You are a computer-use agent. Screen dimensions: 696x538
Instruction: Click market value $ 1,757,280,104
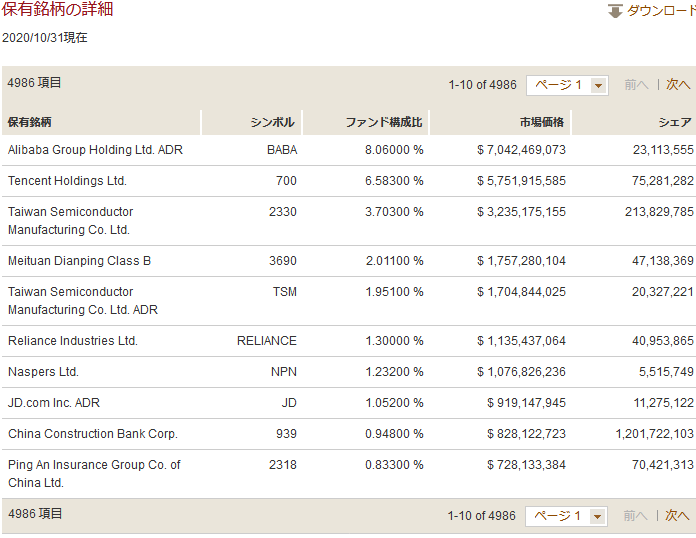pos(522,261)
